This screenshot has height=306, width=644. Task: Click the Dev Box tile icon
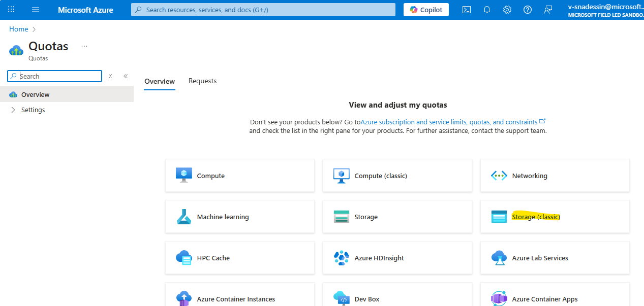pyautogui.click(x=342, y=298)
